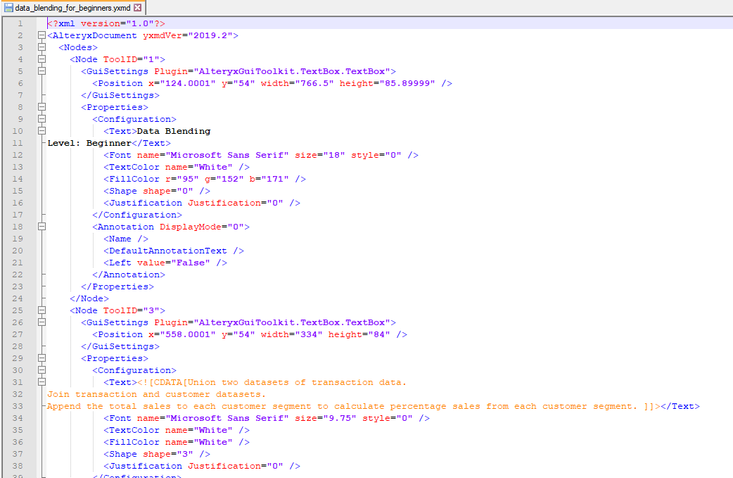Click the closing /Node tag on line 24

(89, 299)
